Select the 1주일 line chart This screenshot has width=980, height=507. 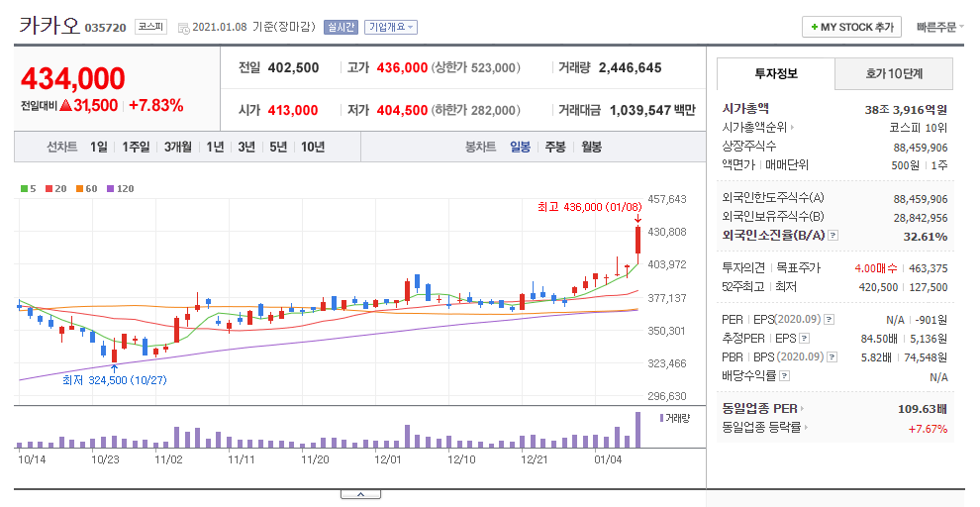[137, 147]
